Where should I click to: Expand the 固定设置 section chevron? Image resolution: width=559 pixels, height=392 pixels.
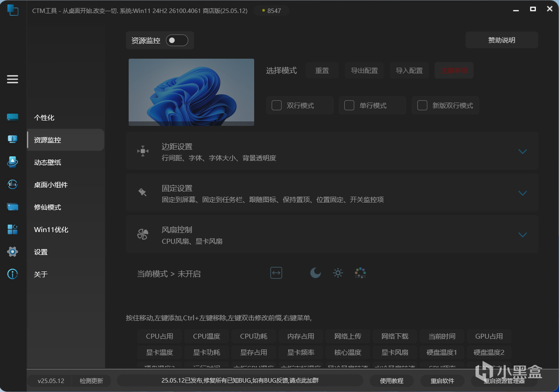[x=522, y=193]
